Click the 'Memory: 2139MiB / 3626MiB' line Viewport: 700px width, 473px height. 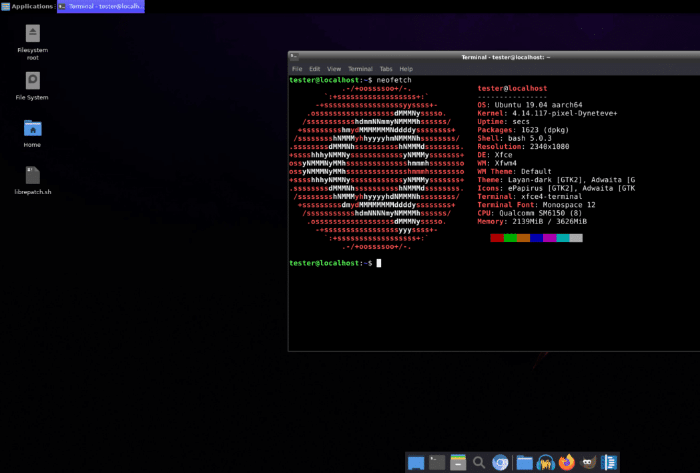tap(532, 221)
